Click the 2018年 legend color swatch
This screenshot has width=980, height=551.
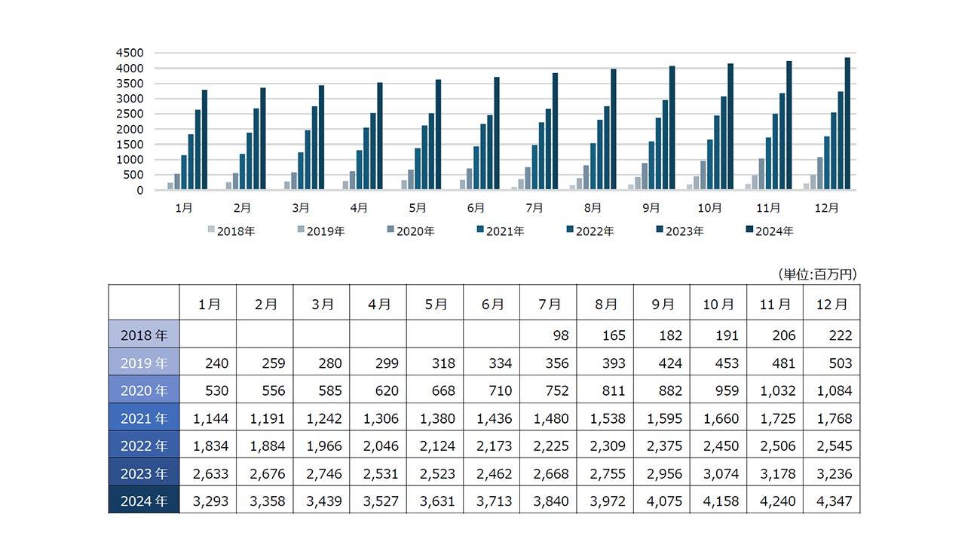[212, 229]
